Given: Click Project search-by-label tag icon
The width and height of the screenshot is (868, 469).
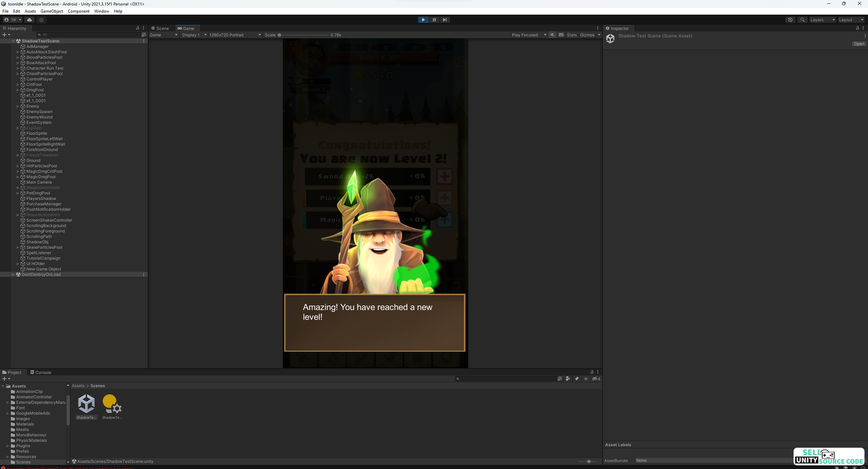Looking at the screenshot, I should (577, 379).
